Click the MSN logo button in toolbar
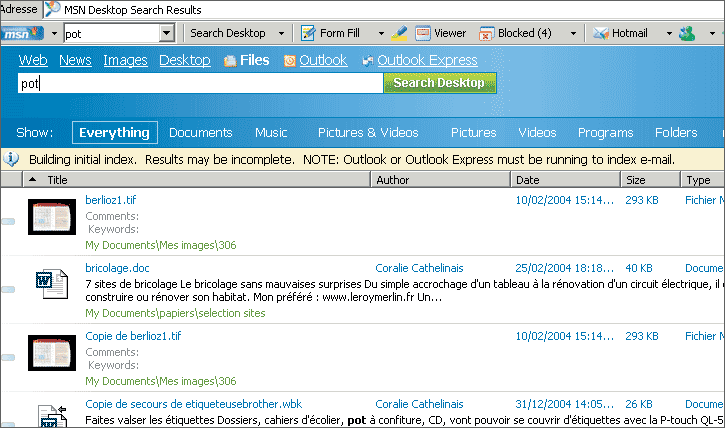Screen dimensions: 725x428 22,33
